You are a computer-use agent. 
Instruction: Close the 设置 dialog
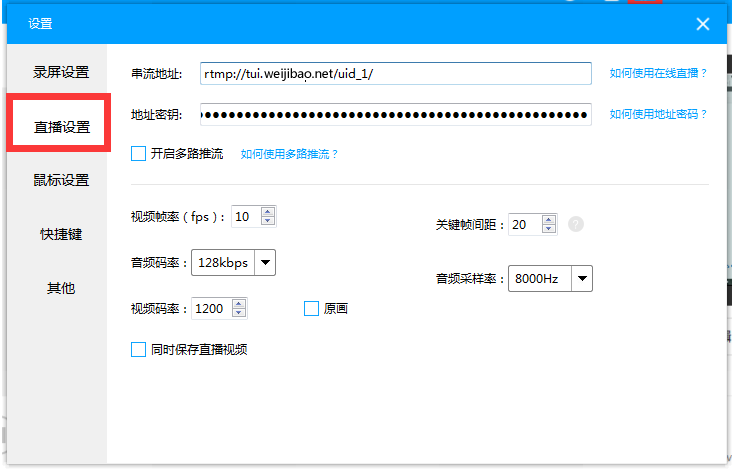click(702, 24)
